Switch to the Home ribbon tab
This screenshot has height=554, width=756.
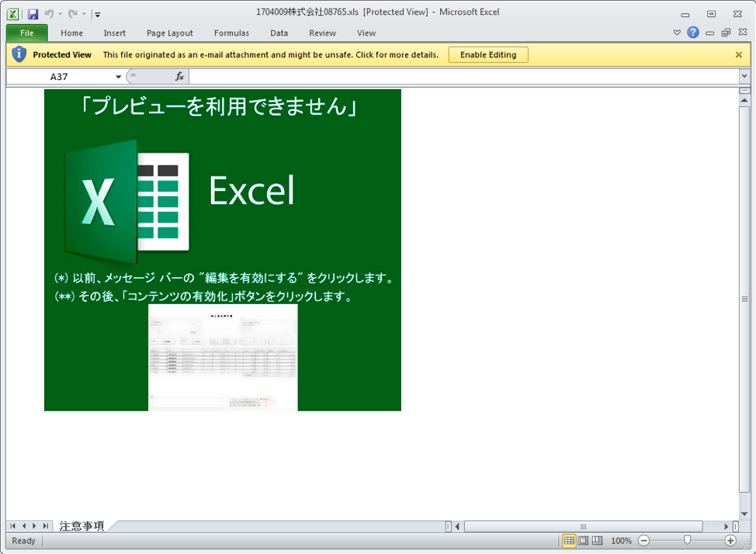click(x=72, y=33)
